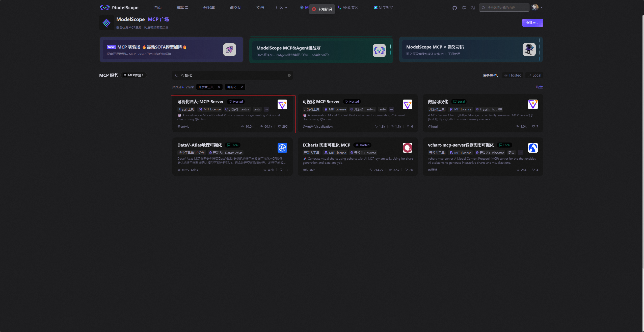Click the vchart-mcp-server blue logo icon

(x=533, y=148)
